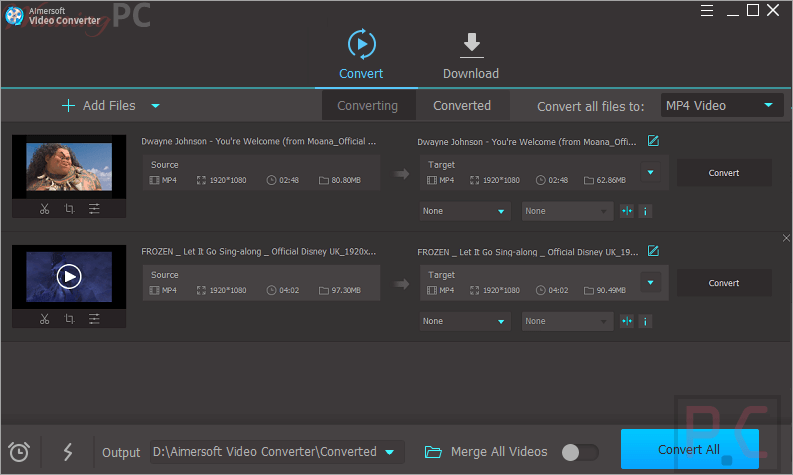The width and height of the screenshot is (793, 475).
Task: Click the Dwayne Johnson source panel
Action: click(x=261, y=173)
